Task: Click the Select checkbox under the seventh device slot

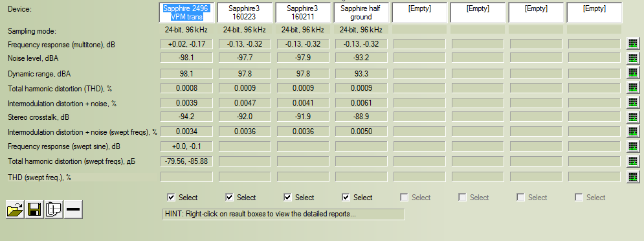Action: pyautogui.click(x=521, y=198)
